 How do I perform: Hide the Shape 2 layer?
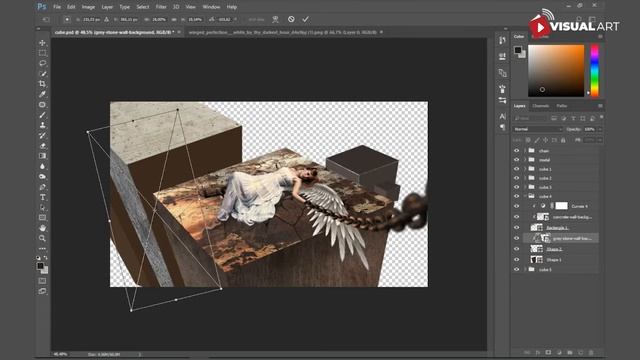pos(516,249)
